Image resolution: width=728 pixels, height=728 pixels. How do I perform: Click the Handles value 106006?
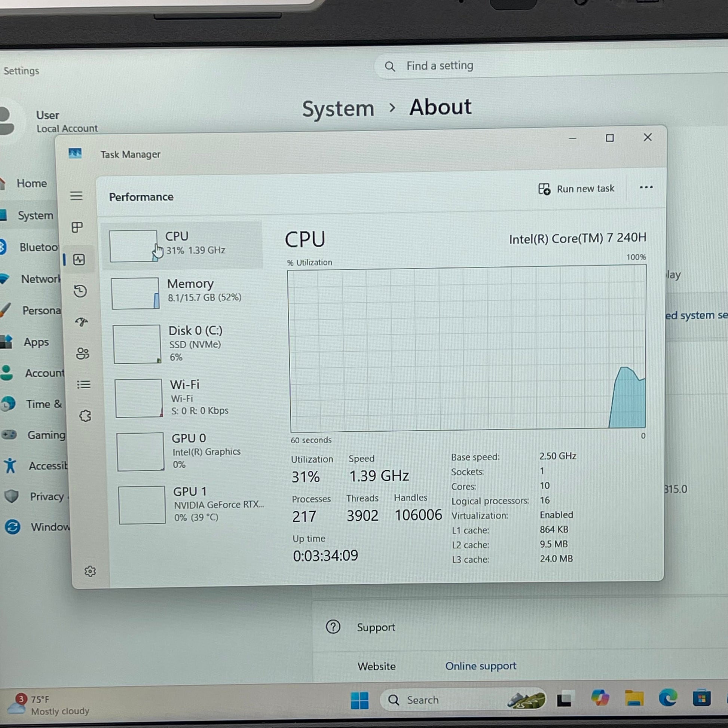click(418, 515)
